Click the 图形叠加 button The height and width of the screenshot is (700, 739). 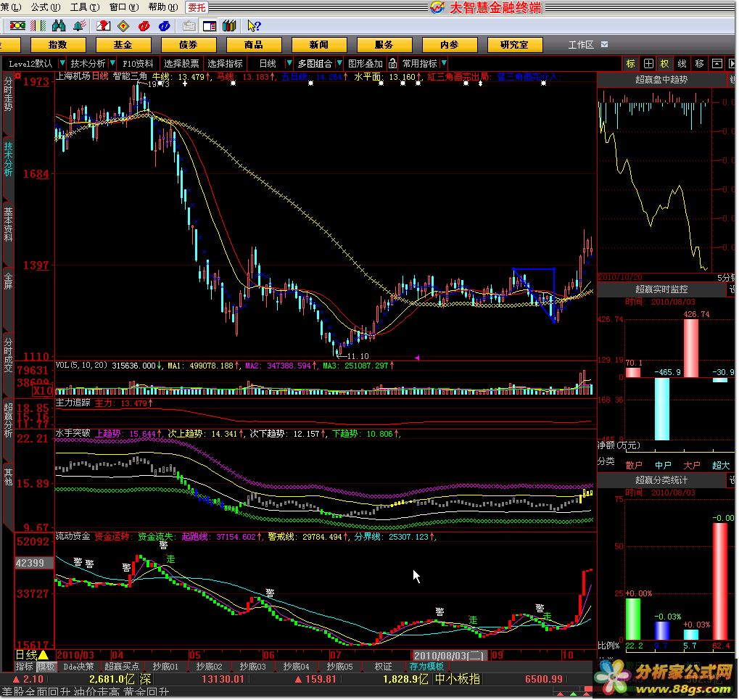(366, 63)
